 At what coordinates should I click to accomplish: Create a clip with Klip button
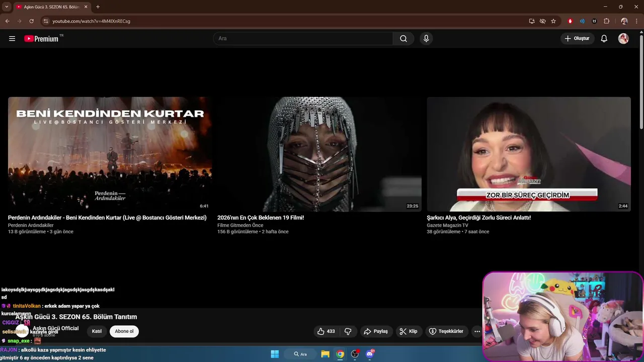click(x=409, y=331)
